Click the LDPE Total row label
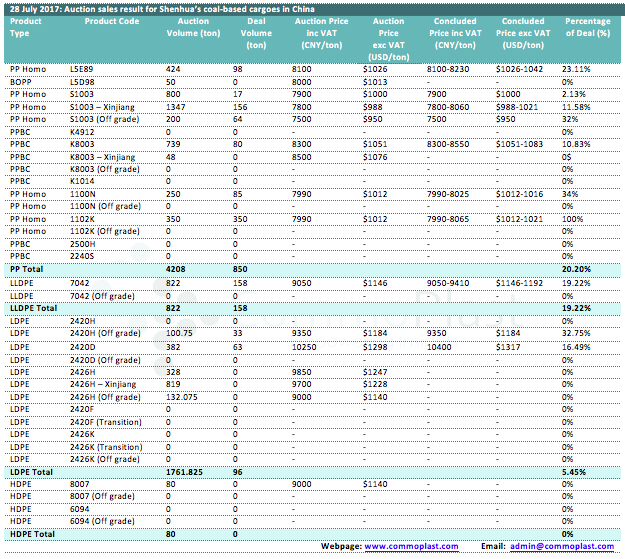 (32, 470)
